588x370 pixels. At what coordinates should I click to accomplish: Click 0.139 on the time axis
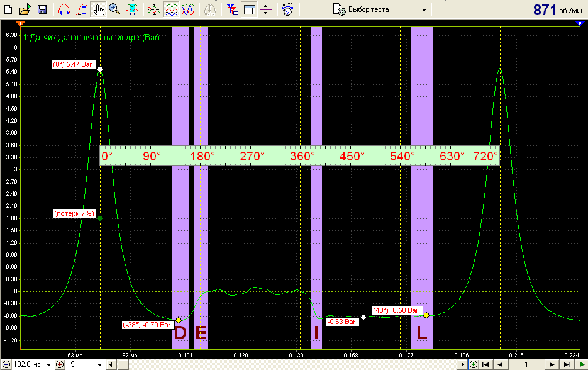[x=296, y=355]
